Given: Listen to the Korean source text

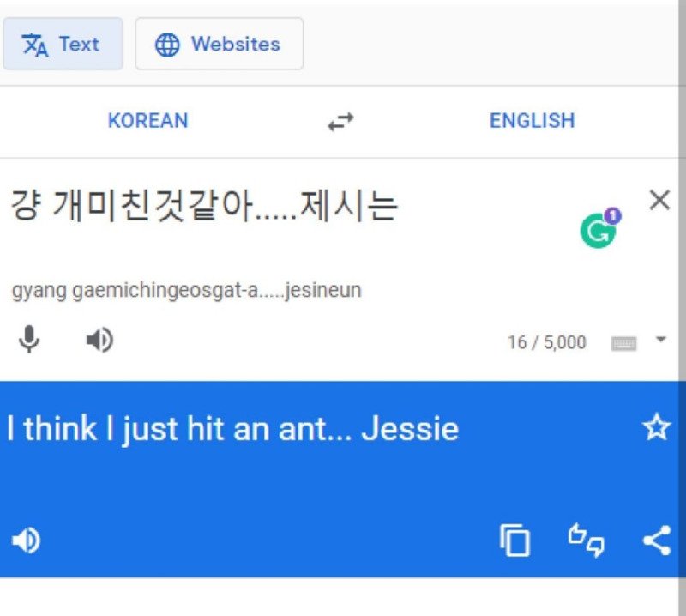Looking at the screenshot, I should 99,340.
